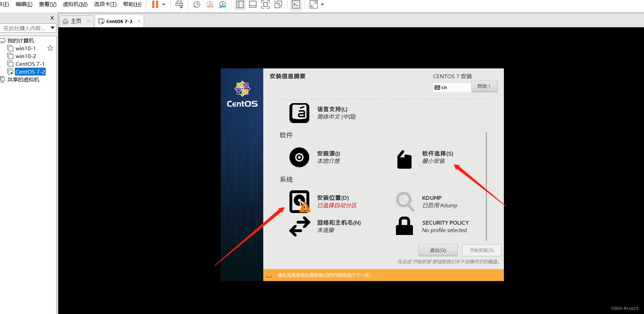Click the installer's vertical scrollbar

pos(487,186)
